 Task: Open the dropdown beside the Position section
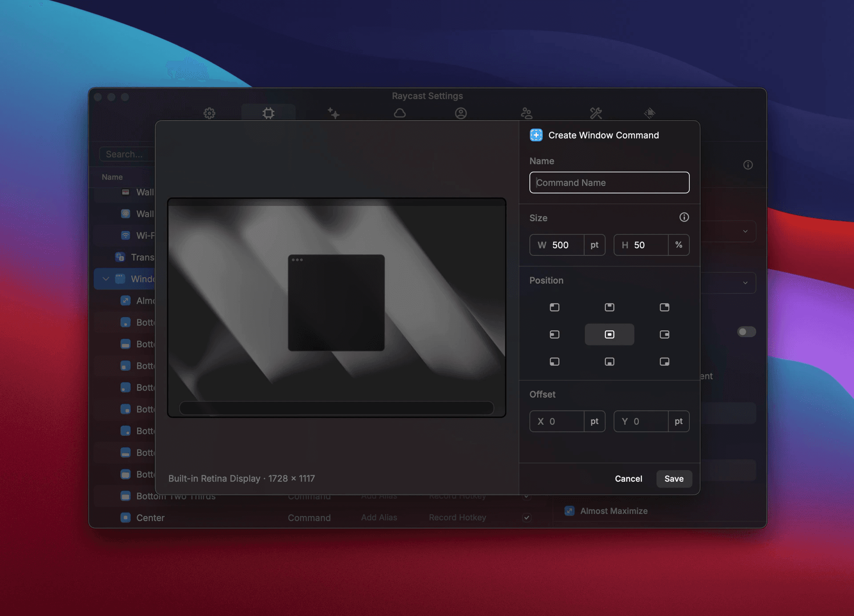[x=745, y=282]
